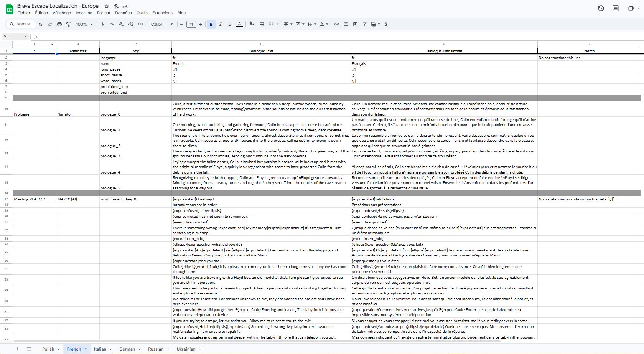644x354 pixels.
Task: Decrease font size with minus button
Action: click(182, 24)
